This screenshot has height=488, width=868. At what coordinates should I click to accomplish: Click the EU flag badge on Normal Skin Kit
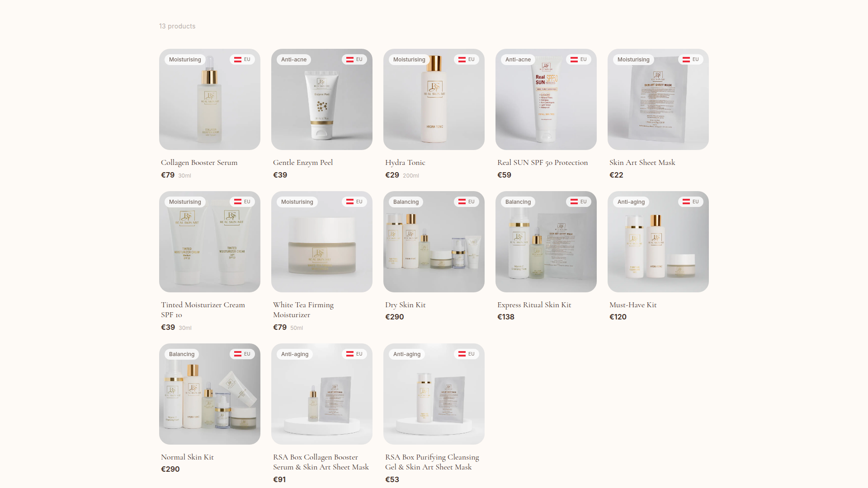point(242,354)
